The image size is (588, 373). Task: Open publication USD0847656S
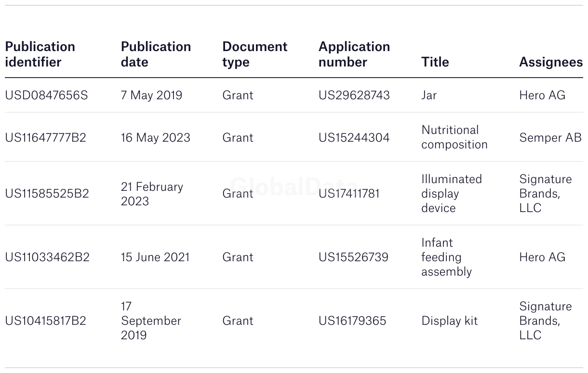coord(46,95)
